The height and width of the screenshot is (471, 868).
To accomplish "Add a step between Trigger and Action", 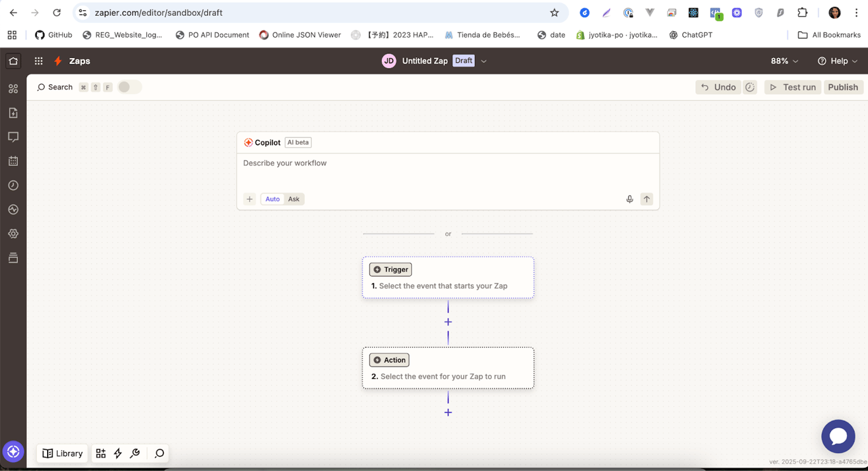I will (x=448, y=322).
